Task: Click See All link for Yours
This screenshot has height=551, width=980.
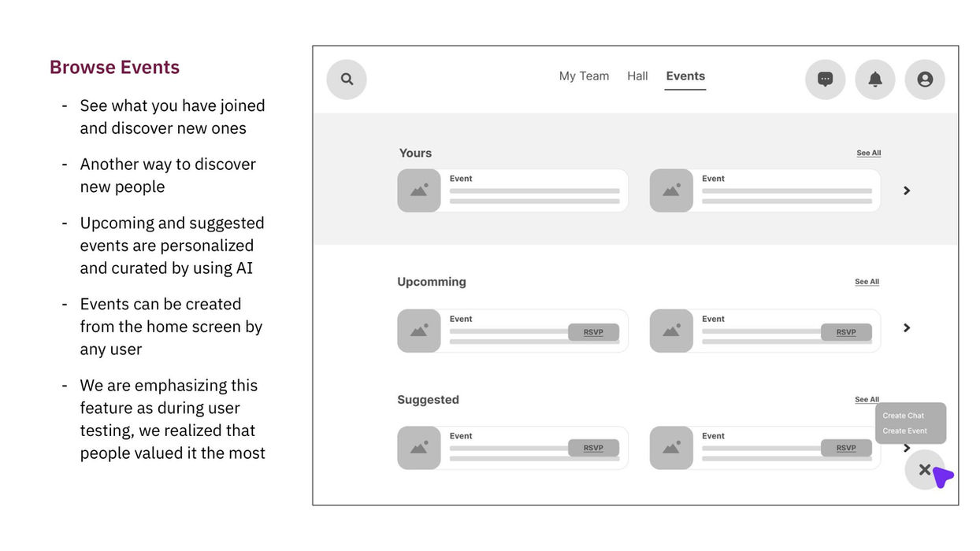Action: pyautogui.click(x=869, y=153)
